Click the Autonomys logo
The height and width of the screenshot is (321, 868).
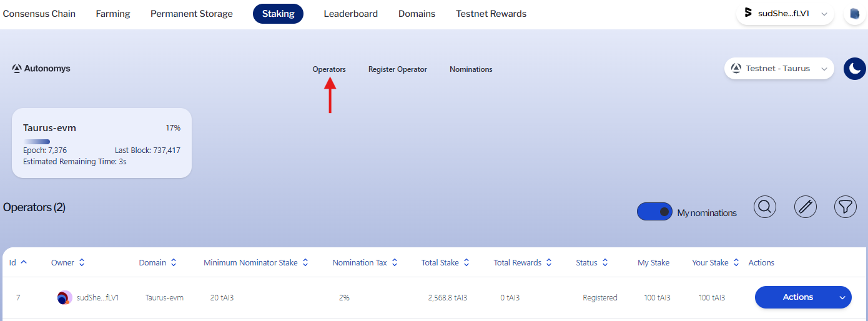point(41,69)
